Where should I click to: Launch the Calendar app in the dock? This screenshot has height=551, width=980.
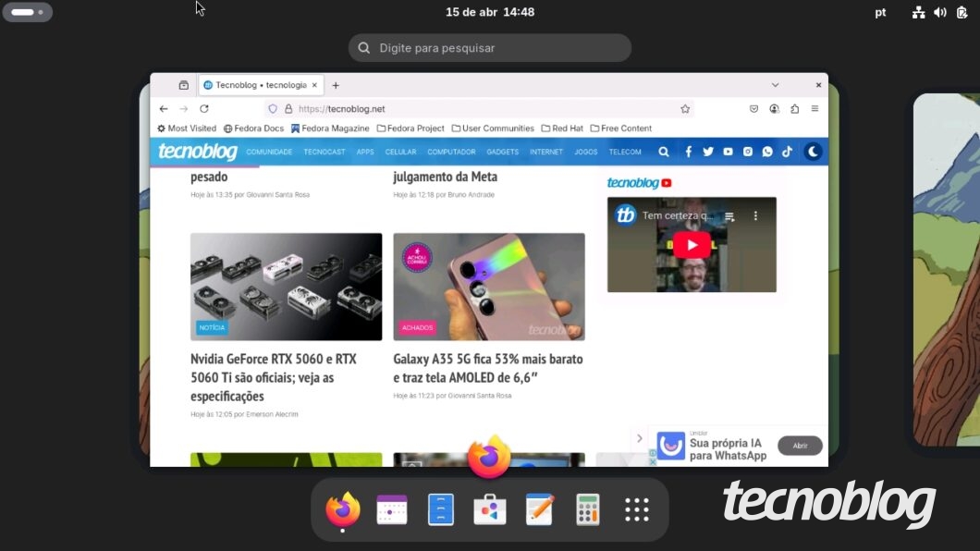pos(392,509)
